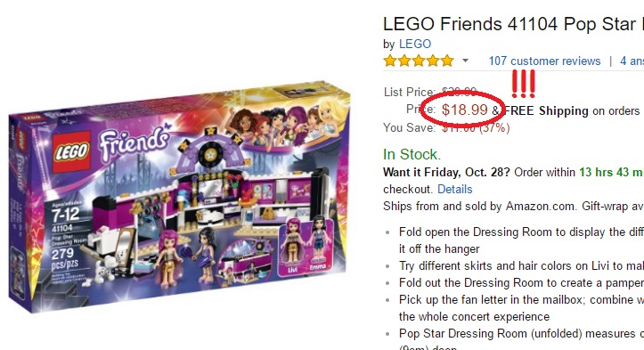Click the five-star rating icons
This screenshot has height=350, width=644.
click(x=419, y=61)
